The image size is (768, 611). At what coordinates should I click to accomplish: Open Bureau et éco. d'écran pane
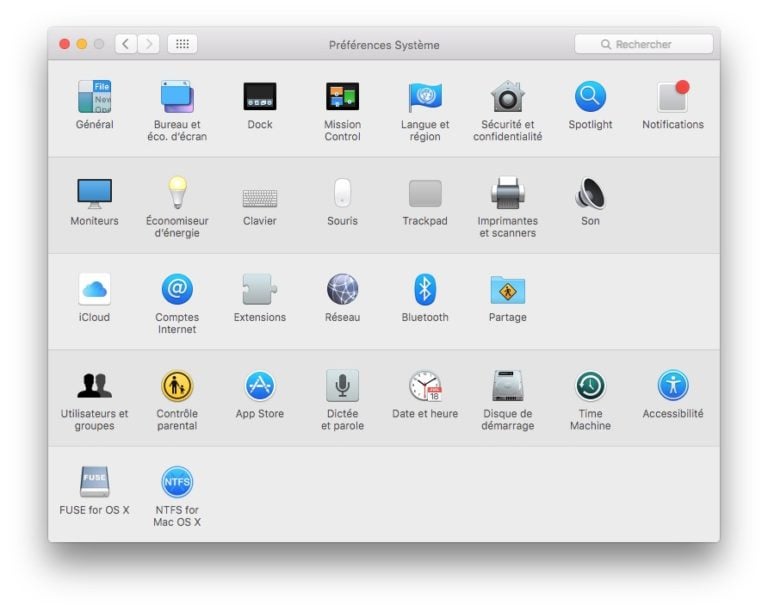point(177,97)
